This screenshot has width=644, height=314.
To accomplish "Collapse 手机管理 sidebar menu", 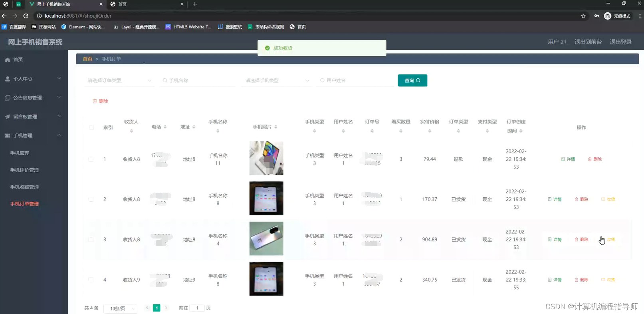I will point(34,135).
